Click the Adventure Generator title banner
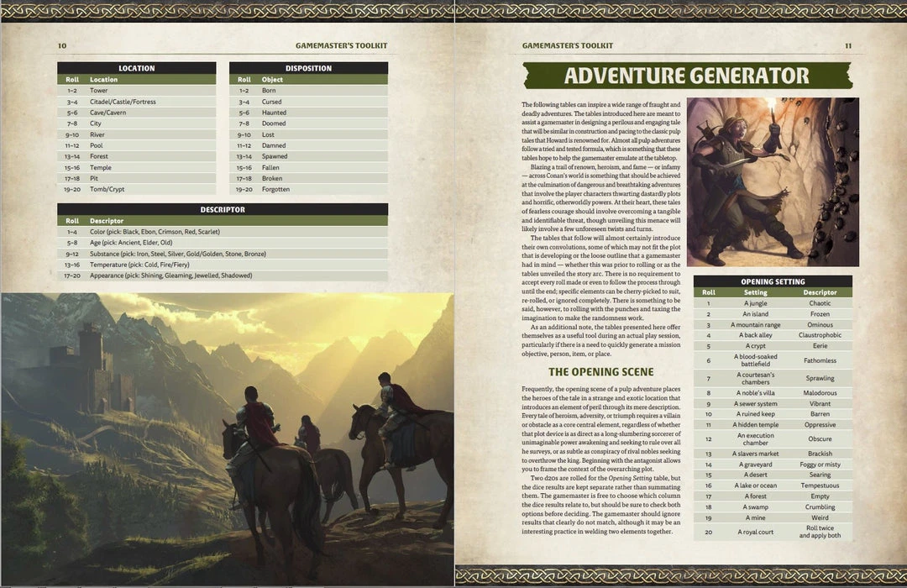This screenshot has width=907, height=588. click(686, 76)
